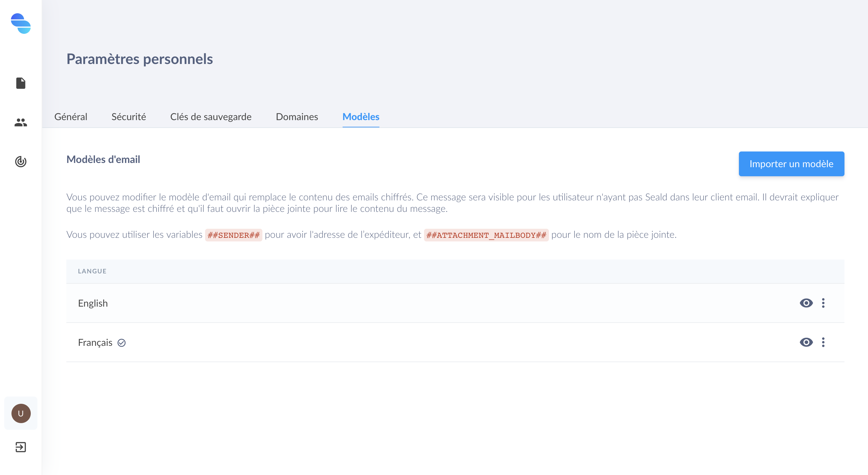Viewport: 868px width, 475px height.
Task: Click the default checkmark next to Français
Action: pyautogui.click(x=121, y=343)
